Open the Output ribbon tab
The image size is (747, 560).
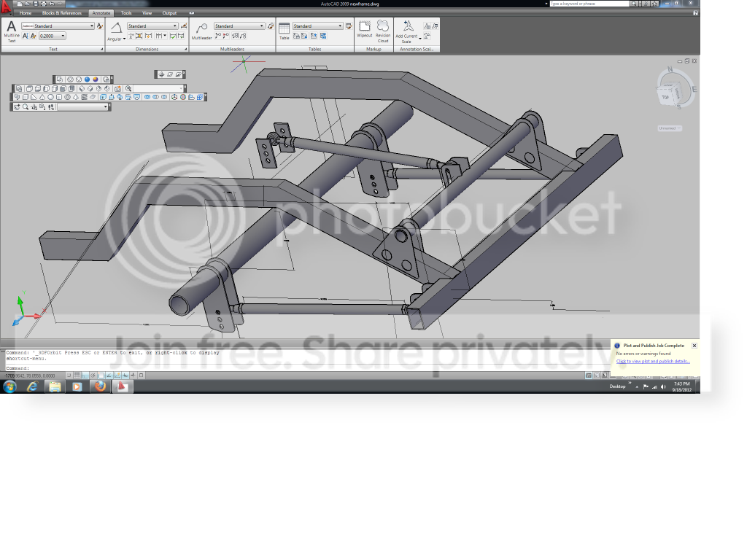(169, 13)
